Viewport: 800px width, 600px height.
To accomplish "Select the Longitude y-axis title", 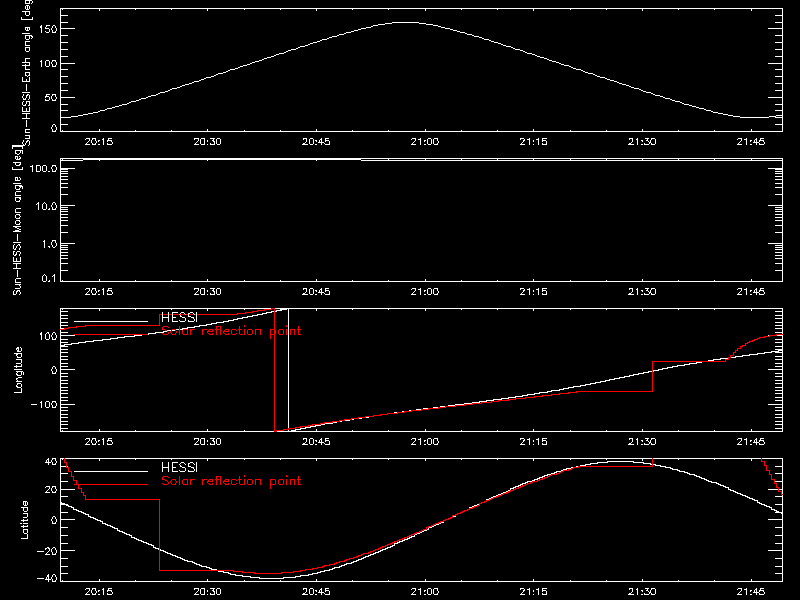I will (18, 370).
